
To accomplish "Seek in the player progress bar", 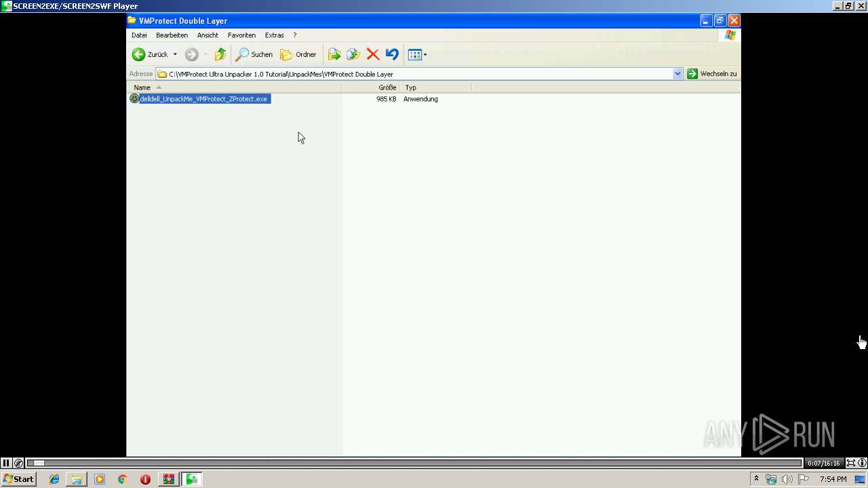I will [x=414, y=463].
